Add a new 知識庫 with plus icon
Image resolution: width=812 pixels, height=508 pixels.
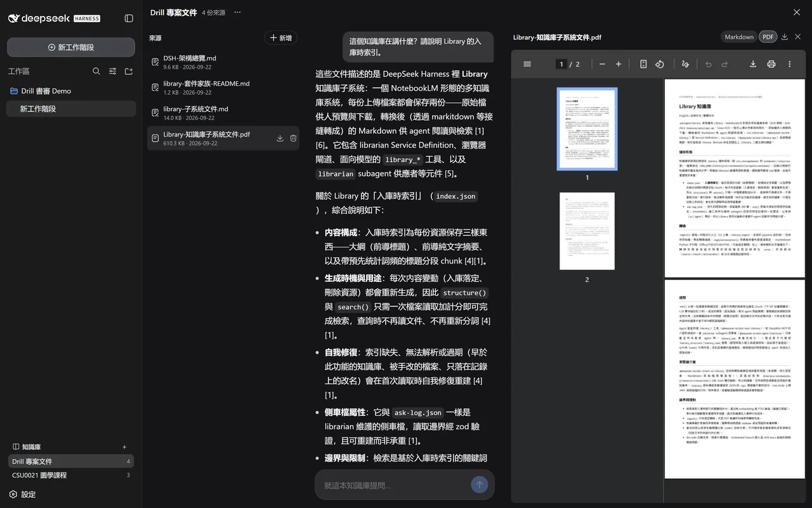click(x=124, y=447)
